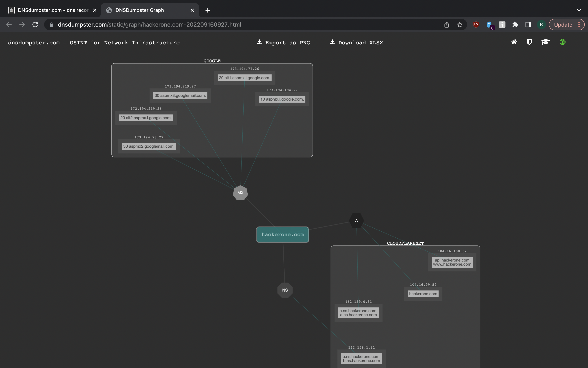Go forward to next page
The height and width of the screenshot is (368, 588).
(x=22, y=25)
